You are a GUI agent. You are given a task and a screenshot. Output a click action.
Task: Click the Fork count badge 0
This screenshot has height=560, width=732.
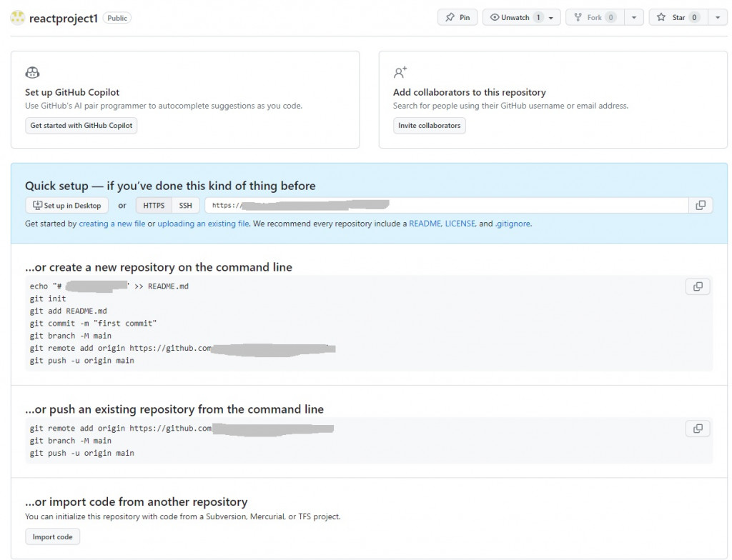tap(610, 17)
